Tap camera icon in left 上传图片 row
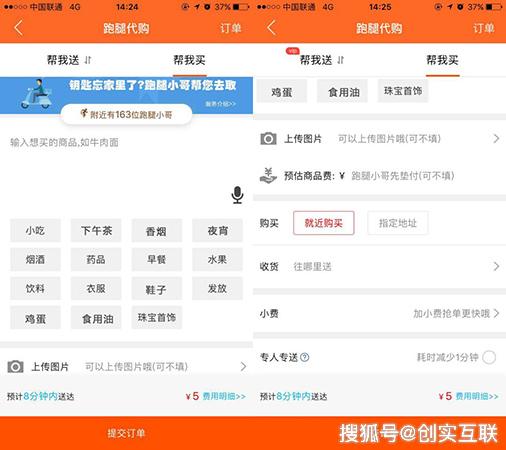Viewport: 506px width, 450px height. point(15,366)
